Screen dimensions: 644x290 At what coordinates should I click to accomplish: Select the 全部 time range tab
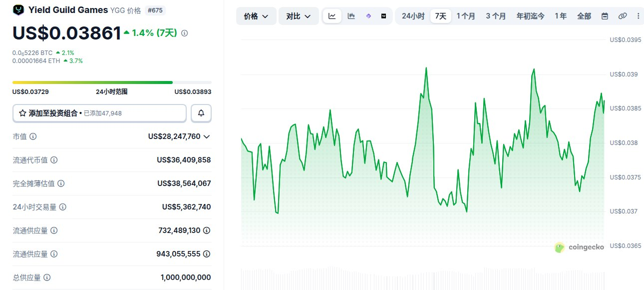[x=584, y=16]
